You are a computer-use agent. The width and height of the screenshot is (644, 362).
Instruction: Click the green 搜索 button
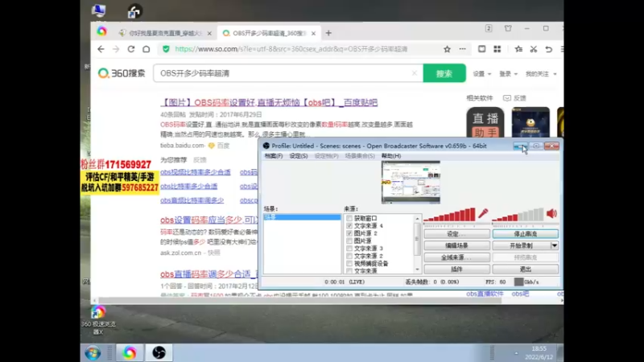pyautogui.click(x=444, y=73)
